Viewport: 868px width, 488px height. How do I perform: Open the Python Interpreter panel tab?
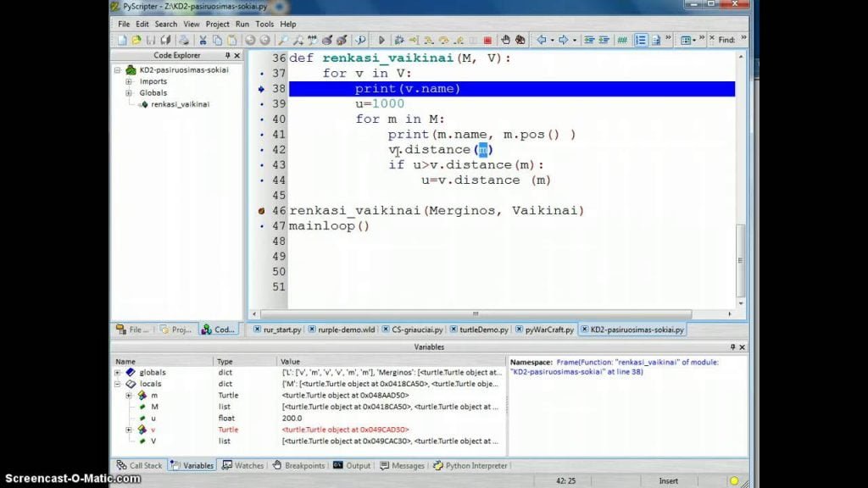[x=470, y=466]
